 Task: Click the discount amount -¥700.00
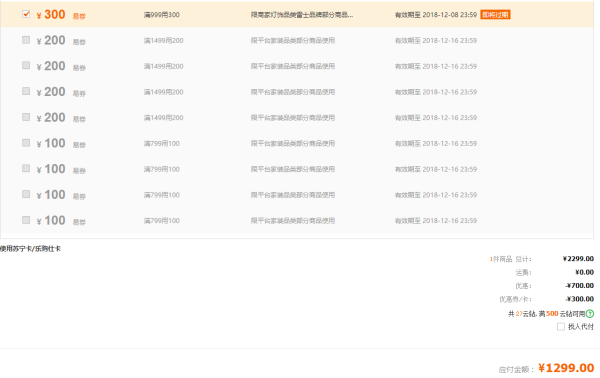pos(580,286)
